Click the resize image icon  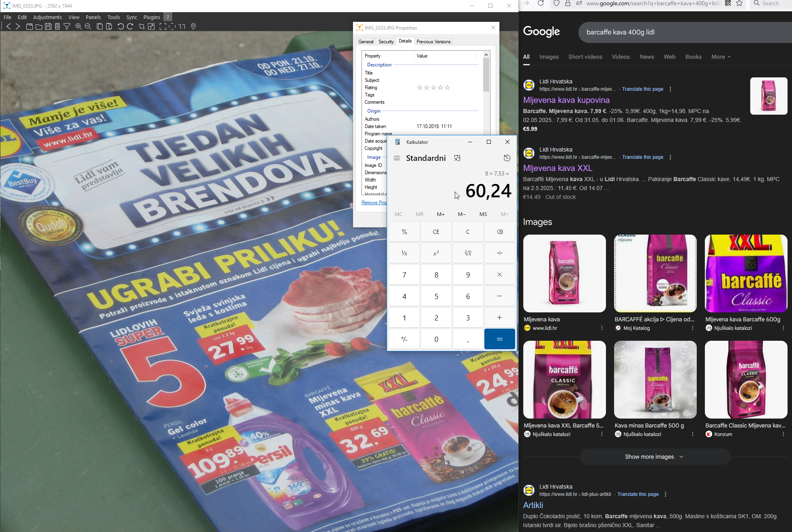coord(151,26)
